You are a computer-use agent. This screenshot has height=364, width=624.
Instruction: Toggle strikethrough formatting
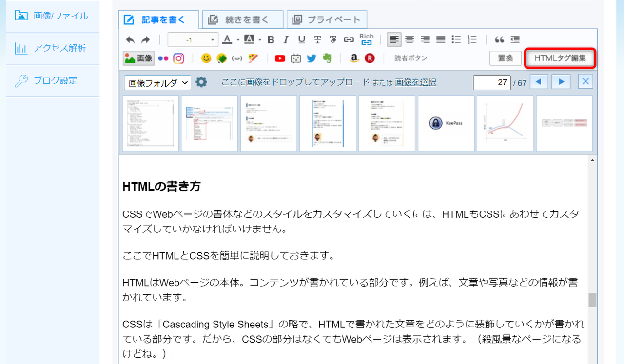(x=317, y=40)
